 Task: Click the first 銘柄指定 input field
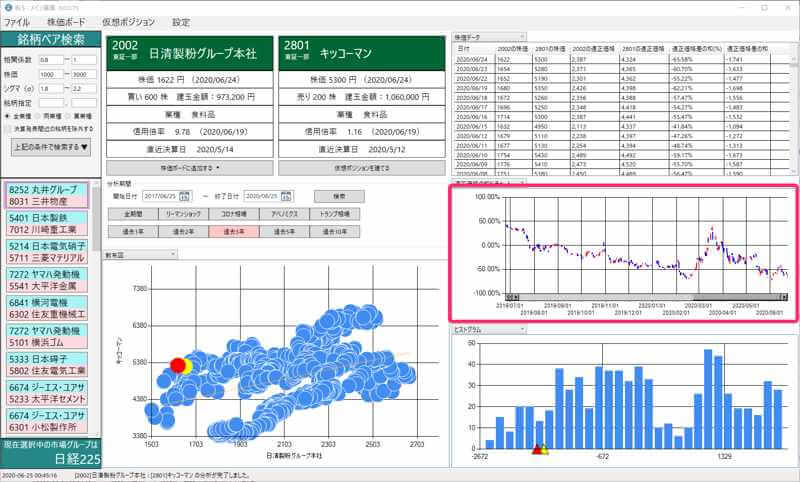coord(52,103)
